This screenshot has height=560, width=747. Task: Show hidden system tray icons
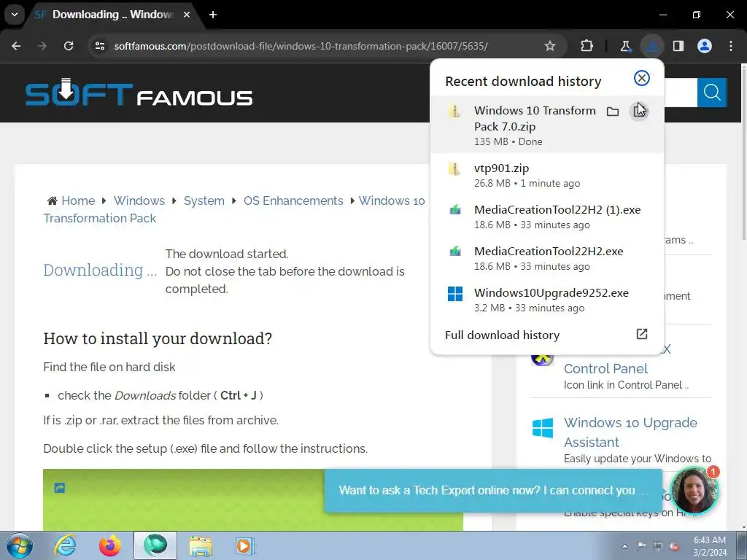click(x=624, y=546)
